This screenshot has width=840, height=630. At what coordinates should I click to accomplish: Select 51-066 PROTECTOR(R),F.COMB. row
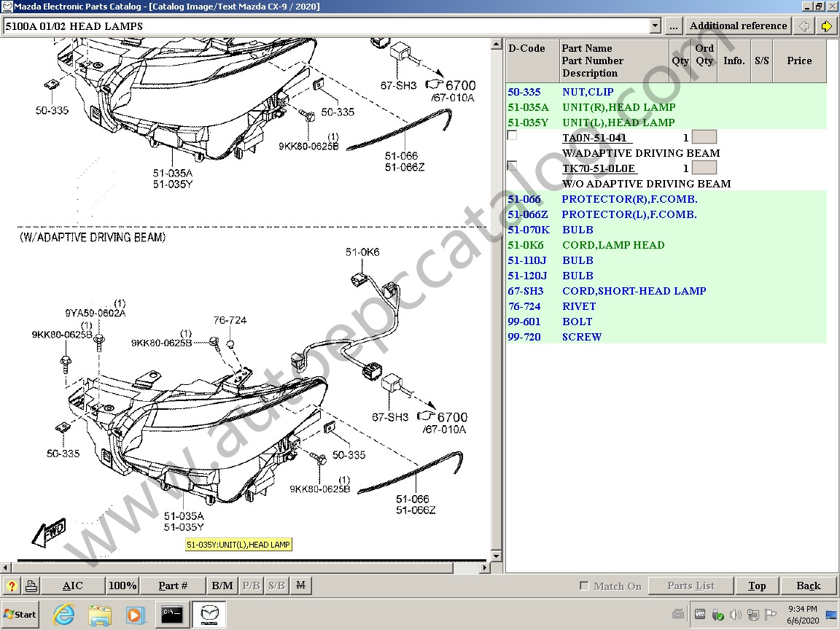pos(666,199)
